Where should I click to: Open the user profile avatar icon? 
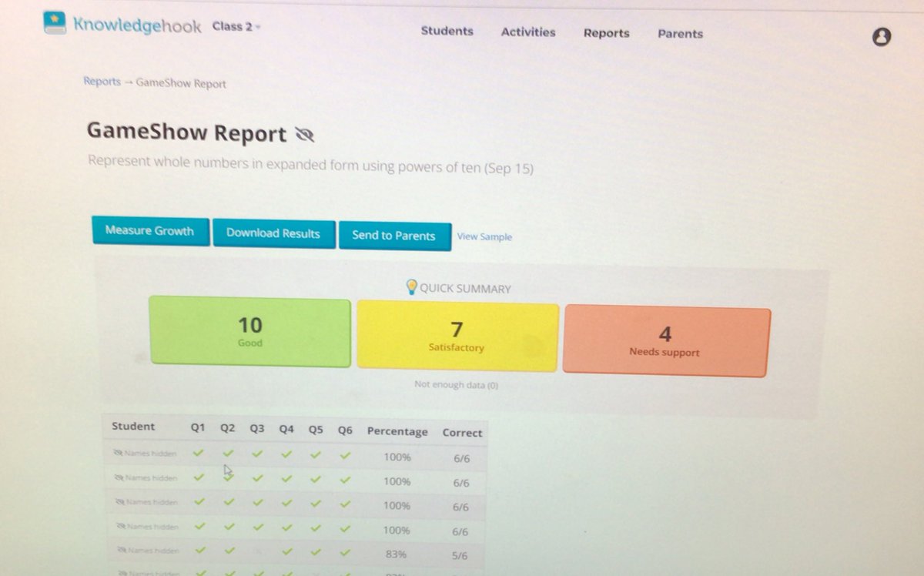(x=882, y=37)
